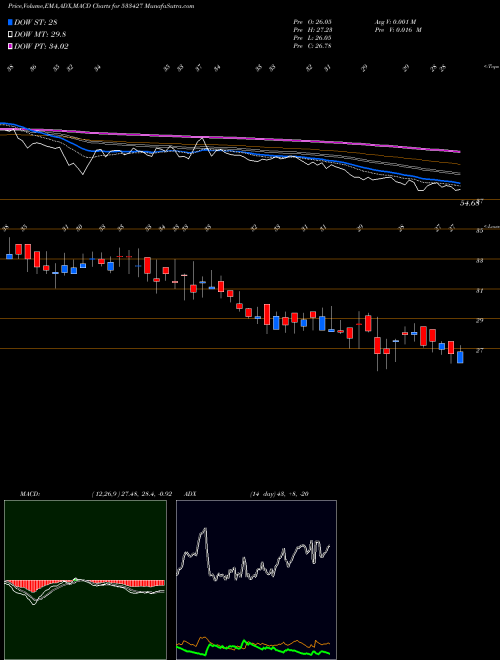Select the 'DOW PT: 34.02' legend label
This screenshot has width=500, height=660.
tap(41, 46)
